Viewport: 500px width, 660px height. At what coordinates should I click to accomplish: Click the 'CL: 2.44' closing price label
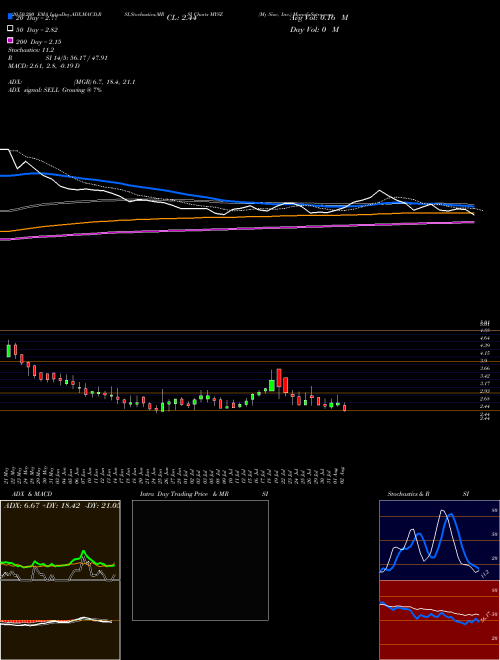[x=181, y=18]
